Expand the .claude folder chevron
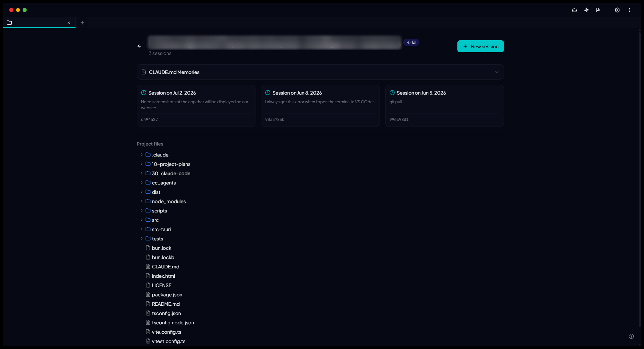Viewport: 644px width, 349px height. (142, 155)
